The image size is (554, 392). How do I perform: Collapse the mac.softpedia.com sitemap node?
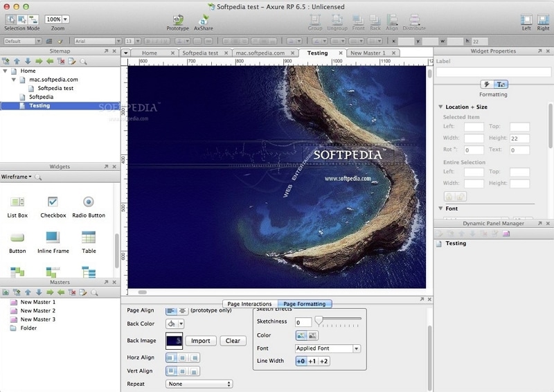tap(14, 80)
